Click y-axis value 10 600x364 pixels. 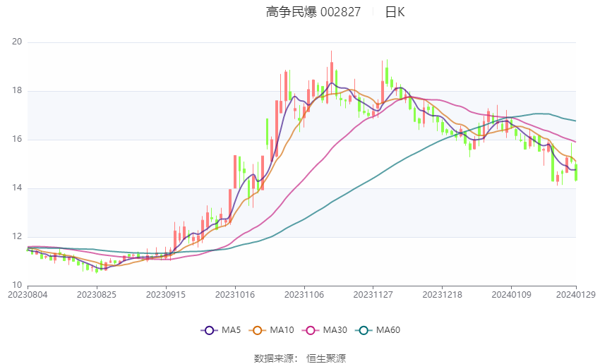17,285
